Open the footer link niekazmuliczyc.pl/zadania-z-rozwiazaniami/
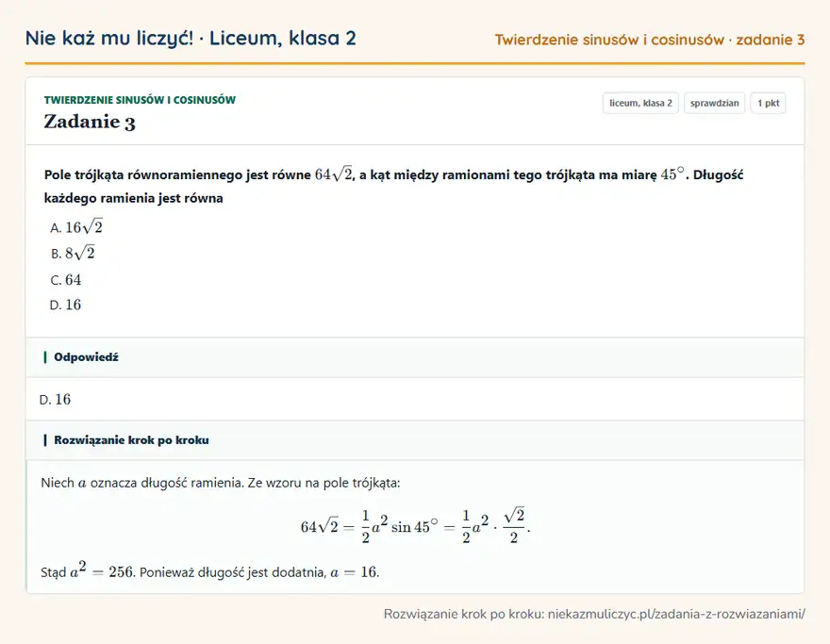Image resolution: width=830 pixels, height=644 pixels. 676,614
